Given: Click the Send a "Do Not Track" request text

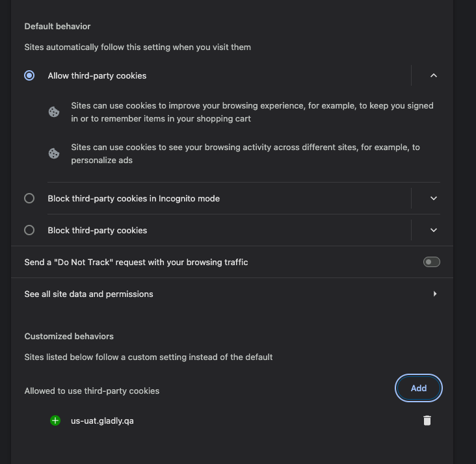Looking at the screenshot, I should point(136,262).
